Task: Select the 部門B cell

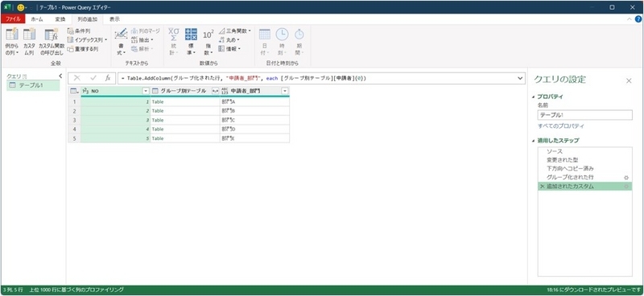Action: (x=254, y=111)
